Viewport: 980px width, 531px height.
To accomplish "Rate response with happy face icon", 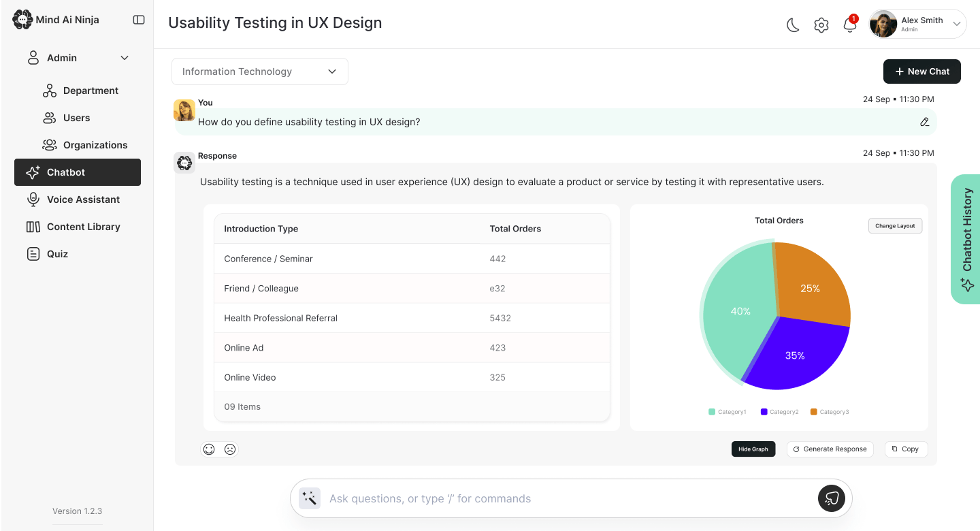I will pyautogui.click(x=209, y=449).
